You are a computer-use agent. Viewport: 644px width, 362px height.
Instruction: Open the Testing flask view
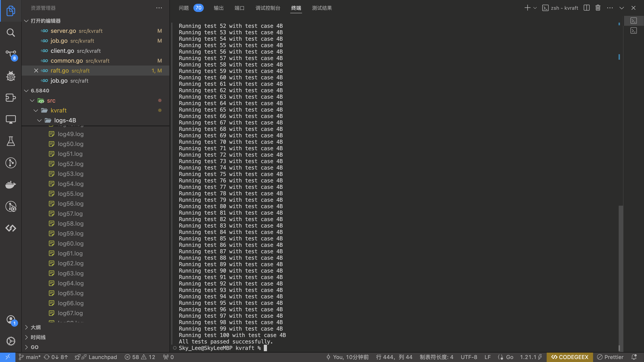11,141
